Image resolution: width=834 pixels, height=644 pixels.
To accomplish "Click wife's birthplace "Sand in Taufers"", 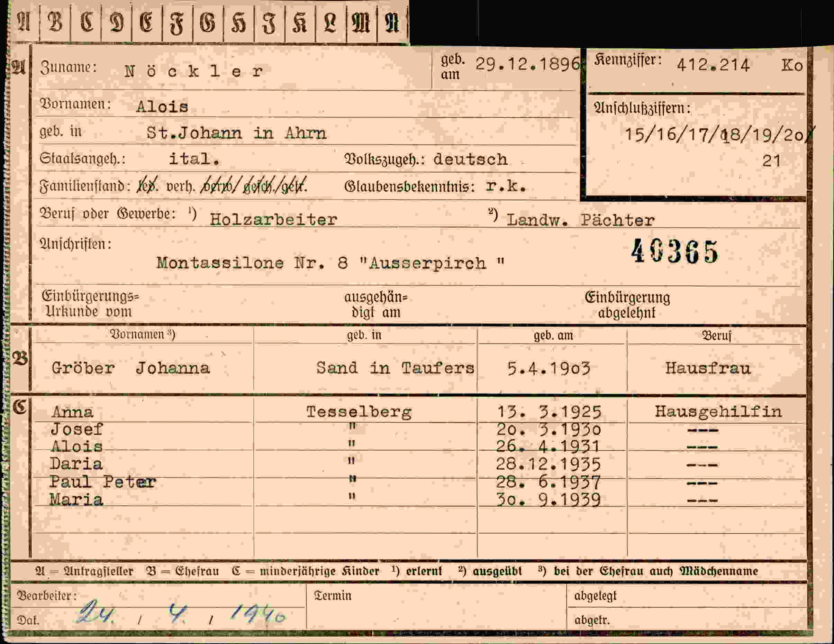I will tap(395, 368).
